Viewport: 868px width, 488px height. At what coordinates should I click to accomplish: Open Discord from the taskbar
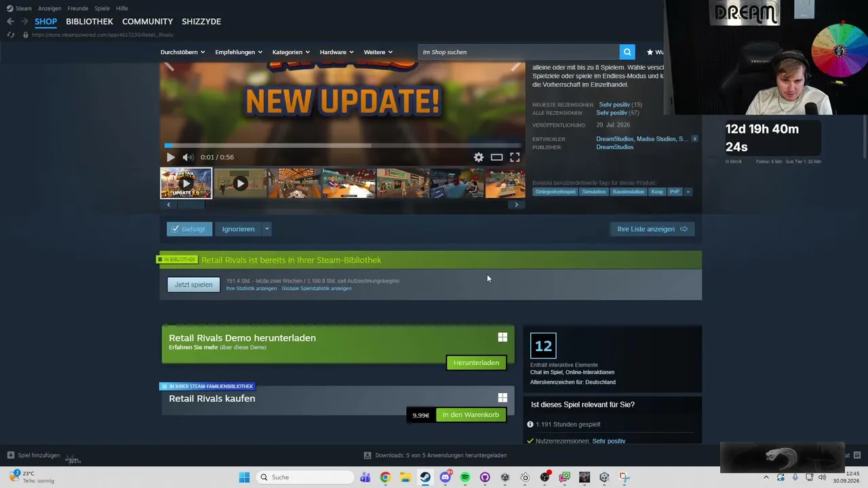[x=445, y=477]
